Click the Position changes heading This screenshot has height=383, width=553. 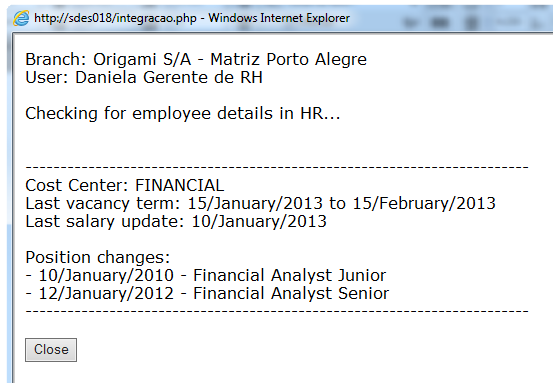pyautogui.click(x=98, y=257)
